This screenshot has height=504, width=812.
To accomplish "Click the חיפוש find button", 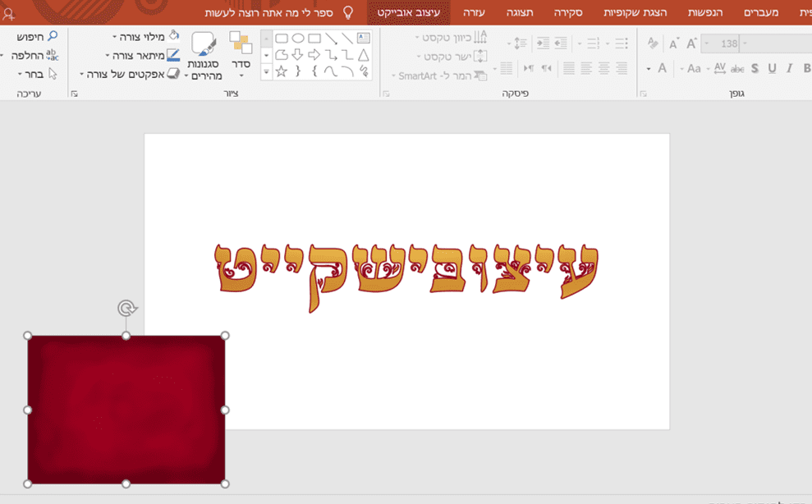I will point(37,36).
